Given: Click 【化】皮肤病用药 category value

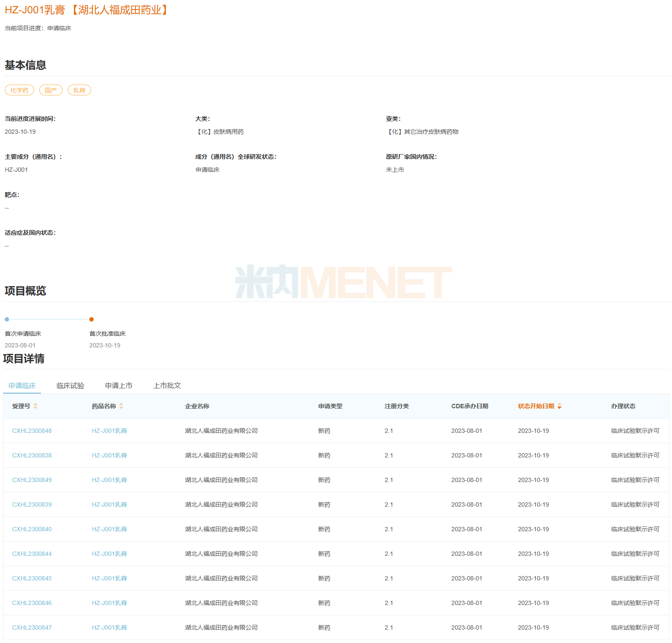Looking at the screenshot, I should (220, 132).
